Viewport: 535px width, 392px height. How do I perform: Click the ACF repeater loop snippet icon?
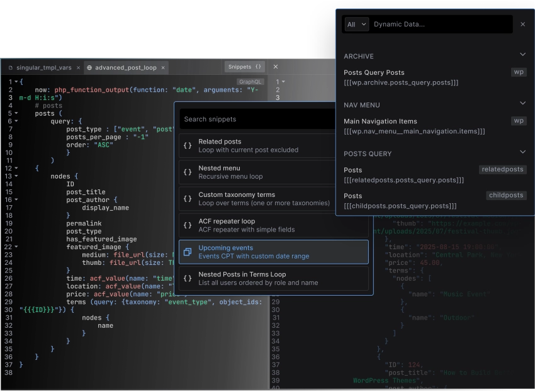tap(189, 225)
